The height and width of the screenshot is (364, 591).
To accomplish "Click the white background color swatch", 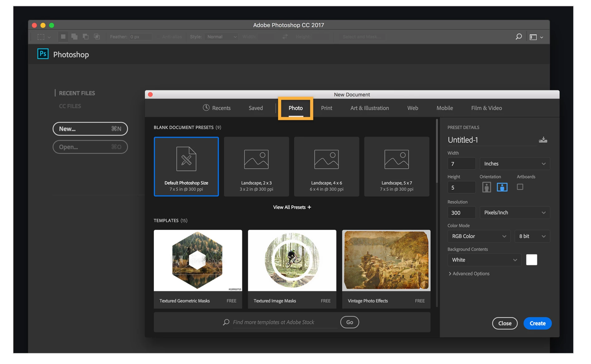I will 531,260.
